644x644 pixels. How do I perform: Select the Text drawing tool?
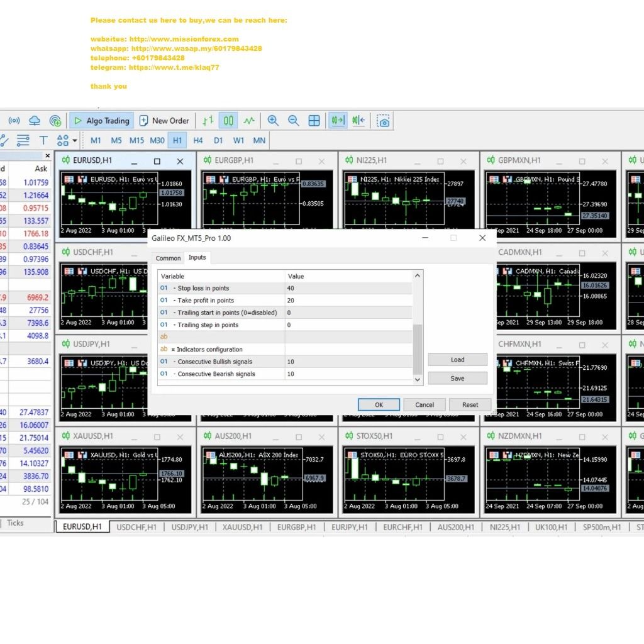[x=43, y=140]
